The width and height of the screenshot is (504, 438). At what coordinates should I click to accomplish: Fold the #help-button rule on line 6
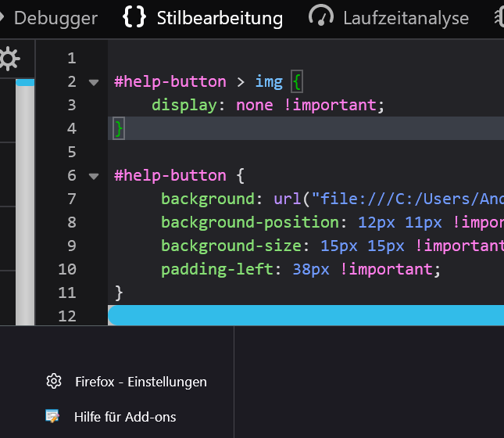(95, 176)
